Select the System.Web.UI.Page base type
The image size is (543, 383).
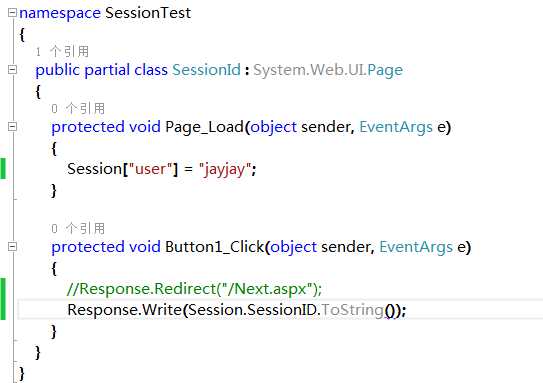328,70
